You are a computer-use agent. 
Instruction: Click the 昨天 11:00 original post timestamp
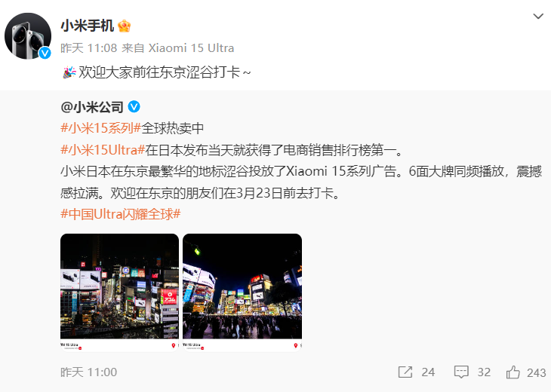(x=88, y=372)
